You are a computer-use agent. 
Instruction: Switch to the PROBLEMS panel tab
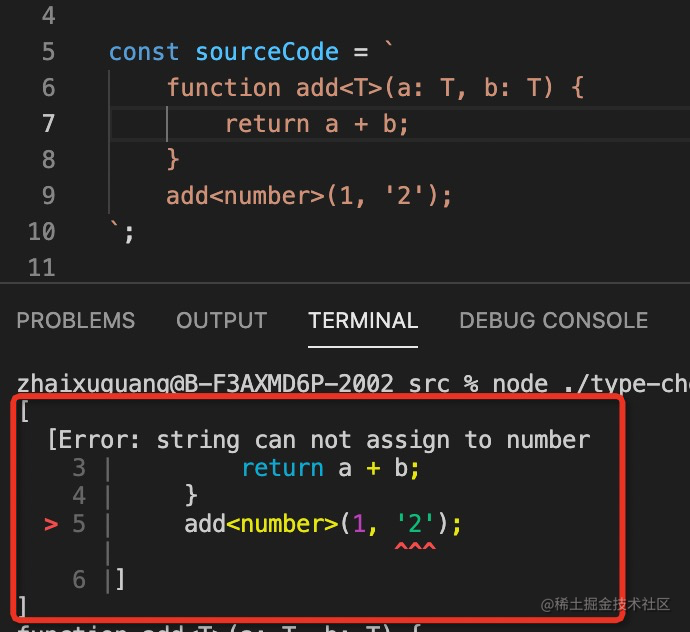[x=76, y=321]
